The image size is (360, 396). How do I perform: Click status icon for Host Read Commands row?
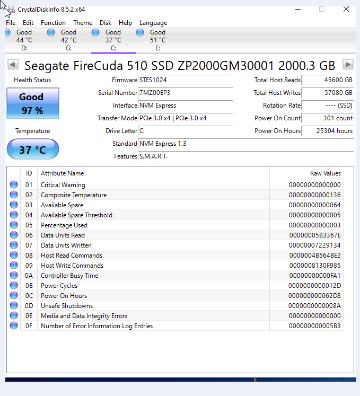click(14, 255)
